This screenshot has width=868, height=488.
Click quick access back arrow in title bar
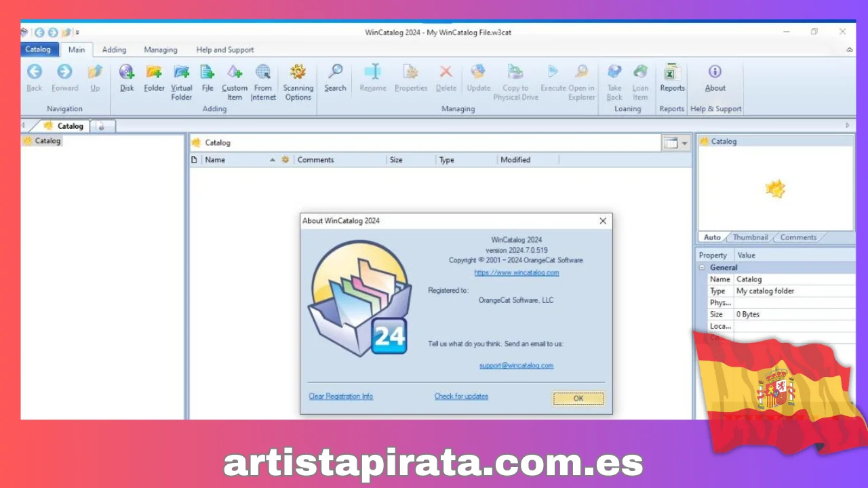39,32
